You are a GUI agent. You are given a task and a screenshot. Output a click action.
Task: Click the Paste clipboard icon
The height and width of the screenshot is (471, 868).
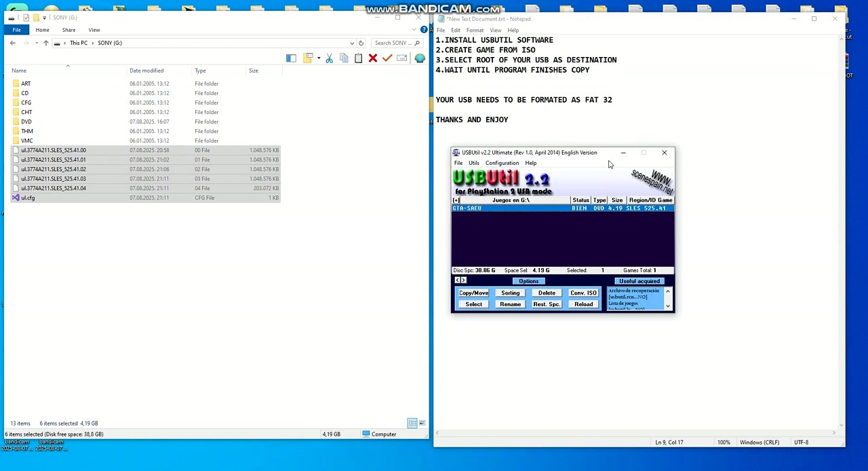click(x=358, y=58)
